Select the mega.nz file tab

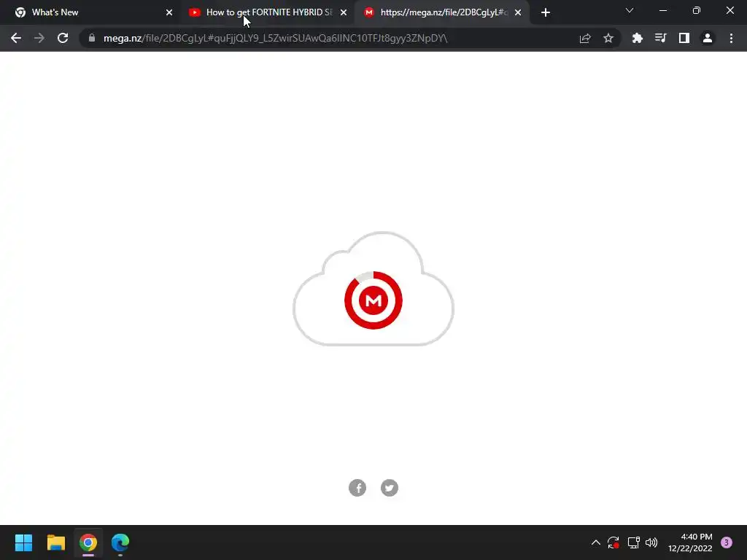click(442, 12)
